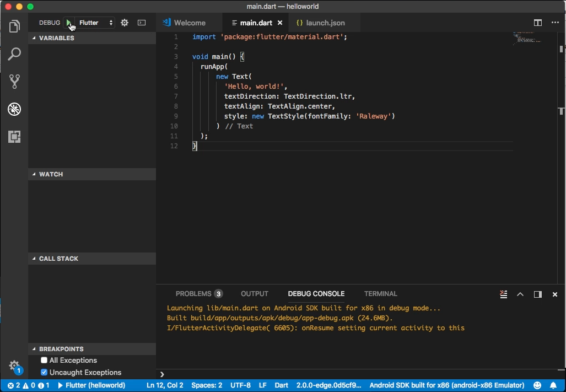
Task: Open the Search view in activity bar
Action: [14, 54]
